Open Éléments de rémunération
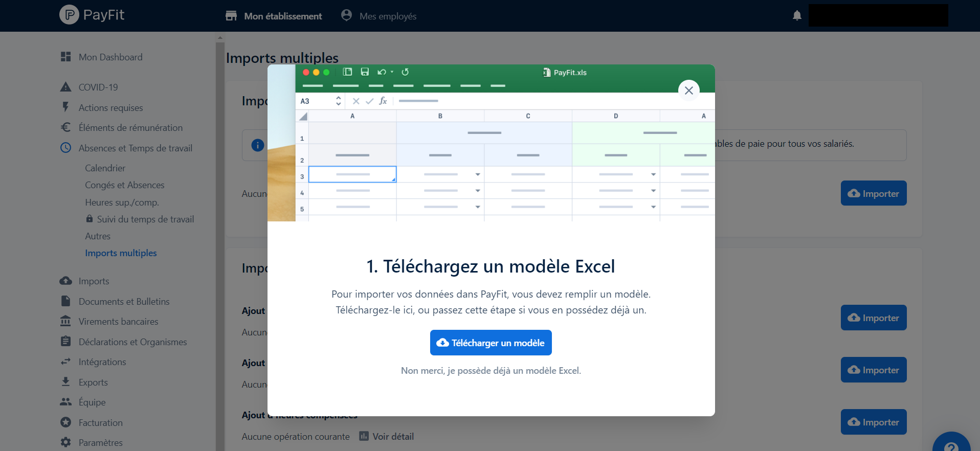Viewport: 980px width, 451px height. 130,127
